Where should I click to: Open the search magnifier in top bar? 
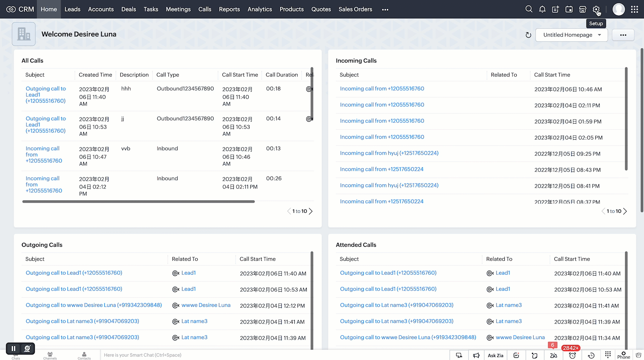click(529, 9)
